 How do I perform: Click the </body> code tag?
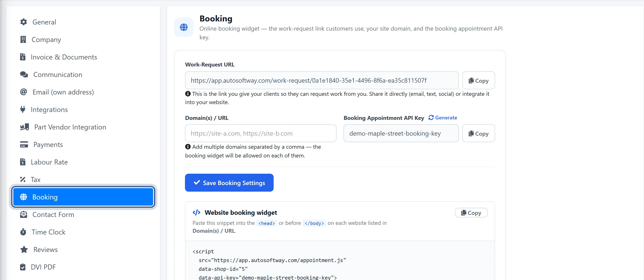click(314, 223)
